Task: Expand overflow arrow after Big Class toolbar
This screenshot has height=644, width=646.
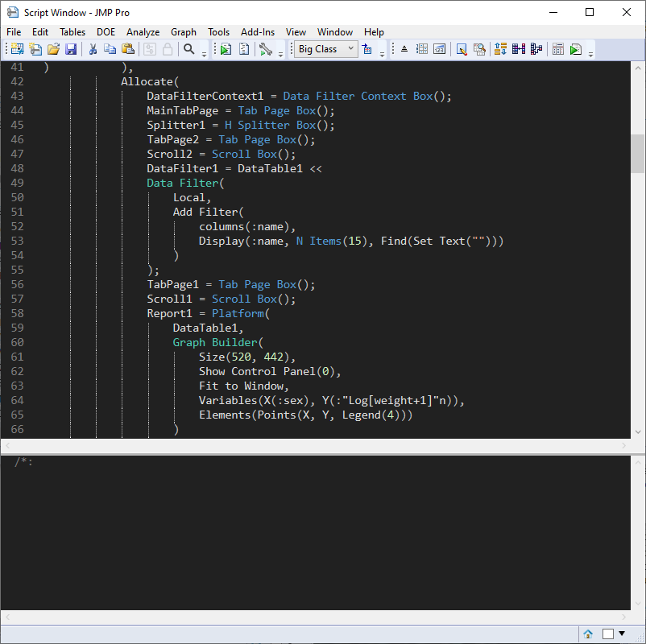Action: click(382, 55)
